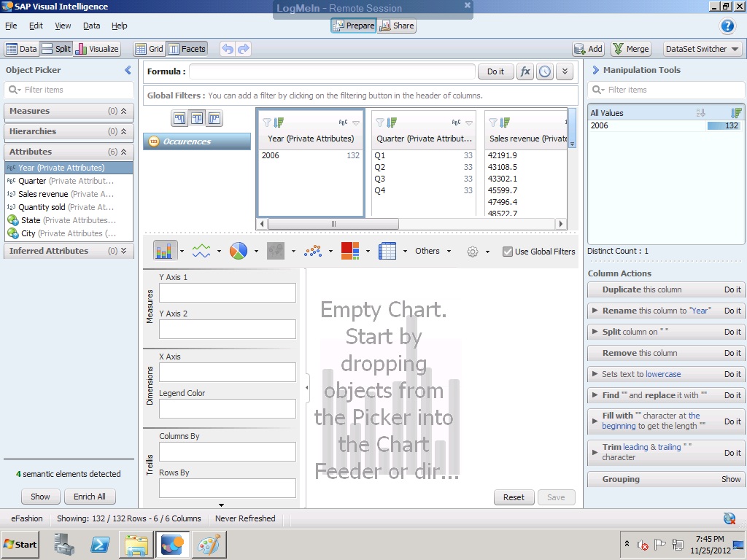Open Paint from the taskbar
This screenshot has height=560, width=747.
click(209, 544)
